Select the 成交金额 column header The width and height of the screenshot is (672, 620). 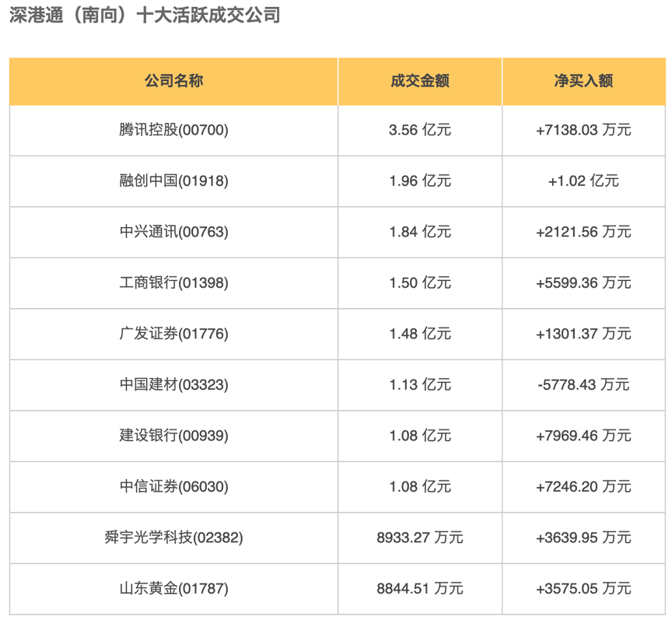point(420,81)
